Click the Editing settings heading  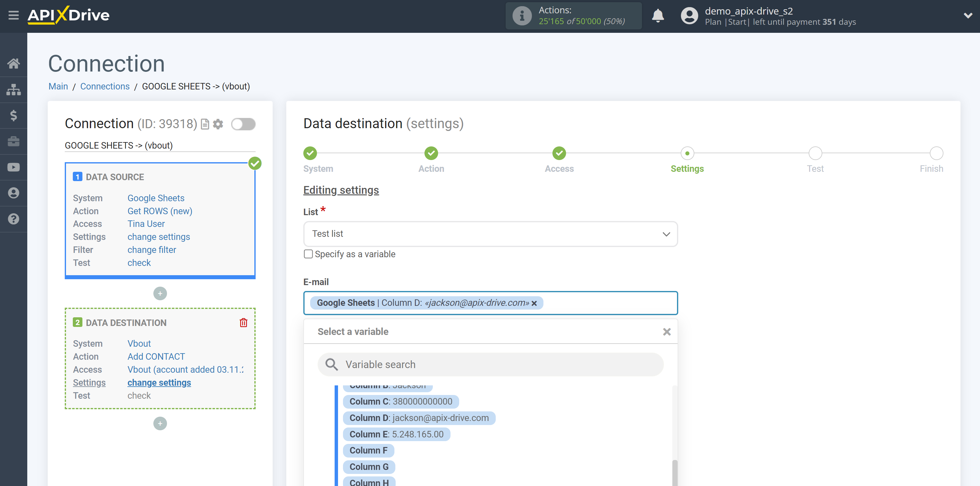(x=341, y=190)
